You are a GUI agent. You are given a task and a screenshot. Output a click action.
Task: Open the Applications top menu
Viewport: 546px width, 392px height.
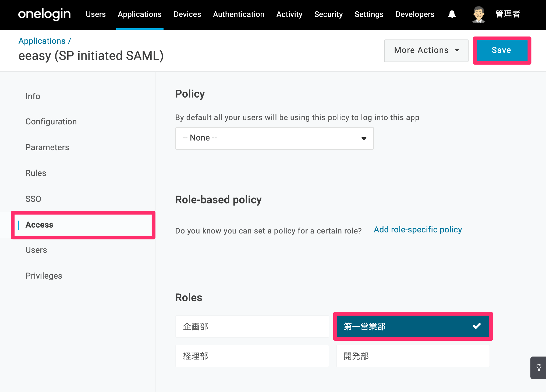point(140,14)
